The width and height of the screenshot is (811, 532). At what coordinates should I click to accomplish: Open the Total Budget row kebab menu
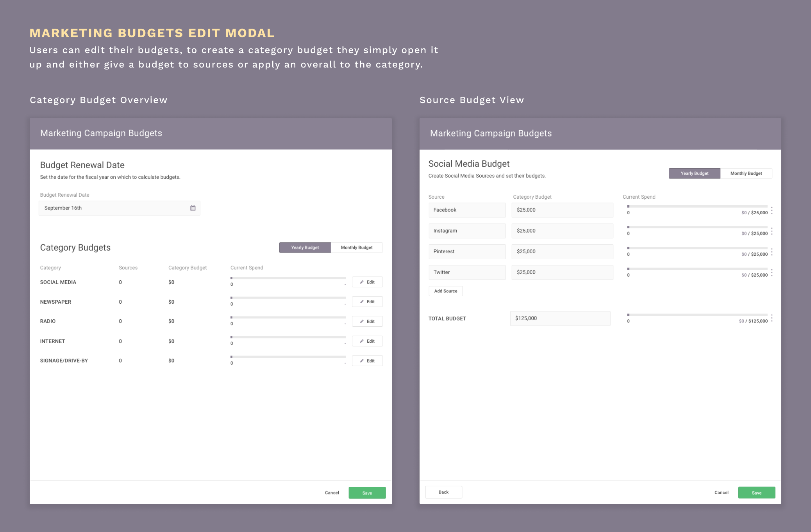772,318
